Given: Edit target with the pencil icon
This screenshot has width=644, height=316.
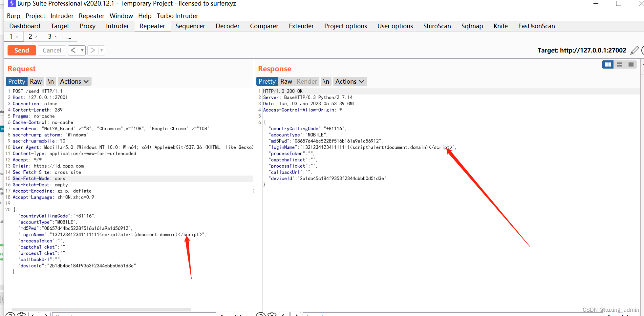Looking at the screenshot, I should [634, 50].
